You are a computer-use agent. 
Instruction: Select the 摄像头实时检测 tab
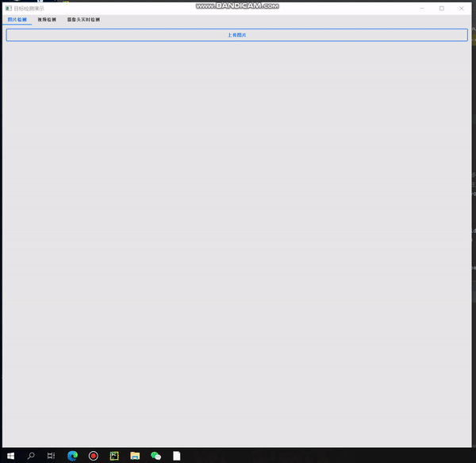83,19
